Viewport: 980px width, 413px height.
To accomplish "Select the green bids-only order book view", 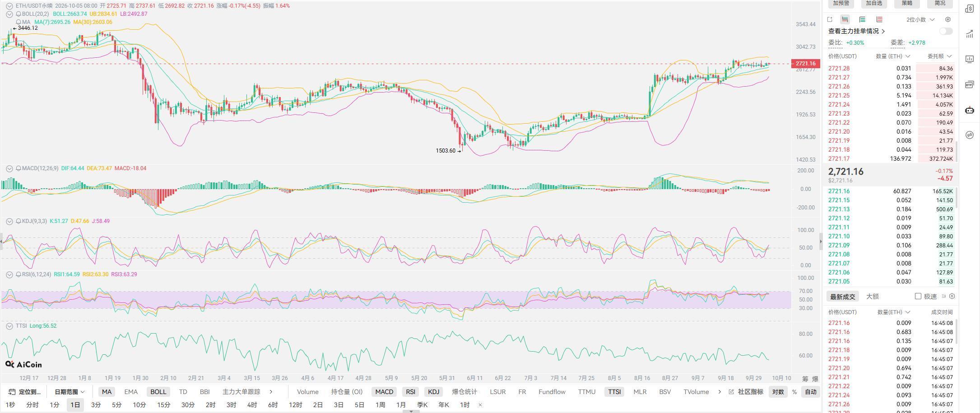I will pyautogui.click(x=862, y=19).
